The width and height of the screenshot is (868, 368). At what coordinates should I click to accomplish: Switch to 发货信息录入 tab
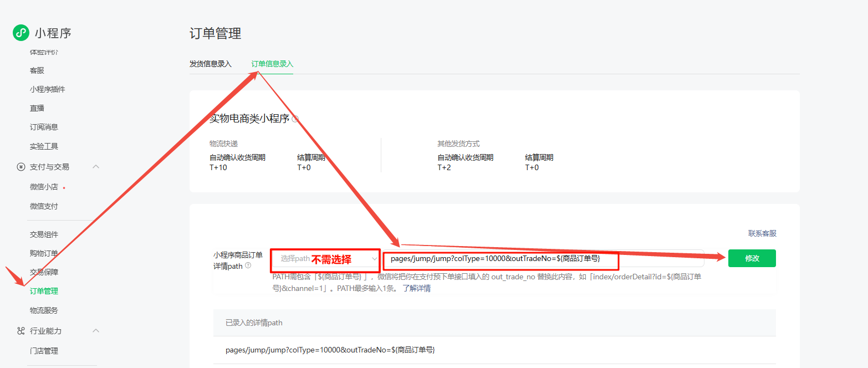211,64
